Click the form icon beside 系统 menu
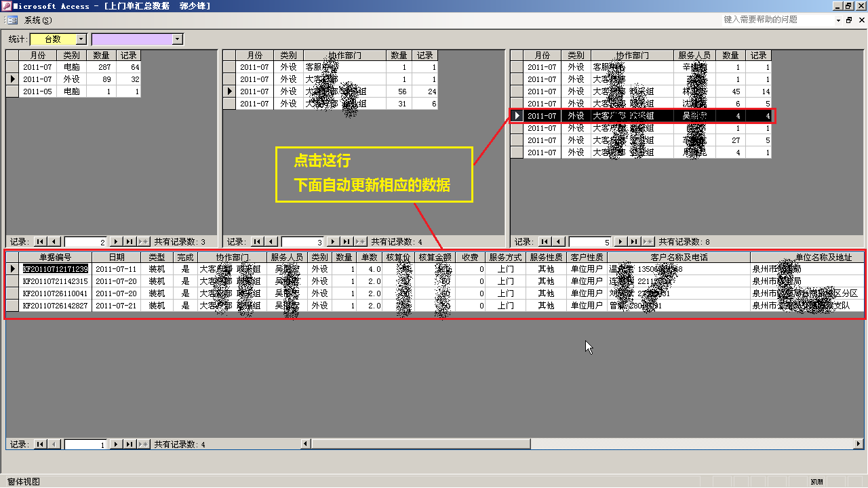This screenshot has height=488, width=868. tap(12, 20)
